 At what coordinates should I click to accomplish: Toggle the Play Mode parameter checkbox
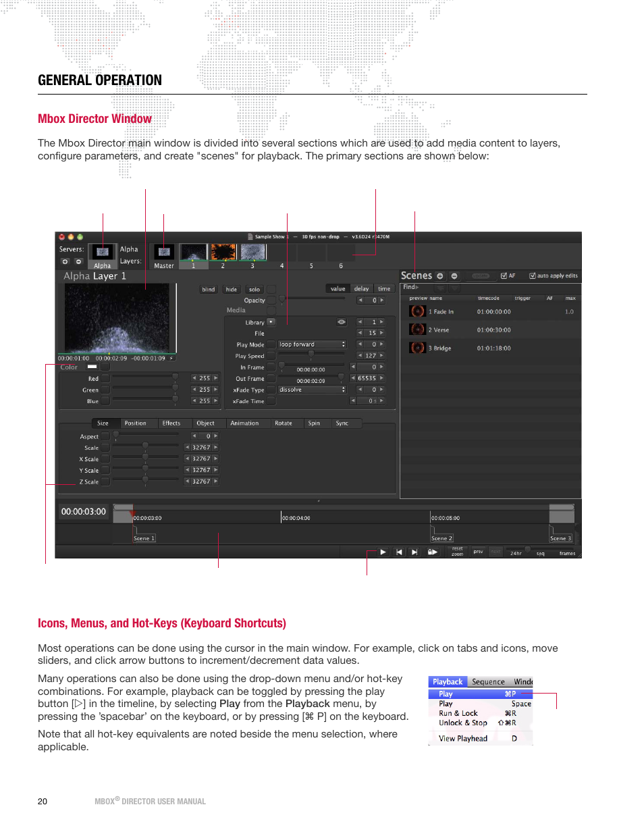(271, 344)
